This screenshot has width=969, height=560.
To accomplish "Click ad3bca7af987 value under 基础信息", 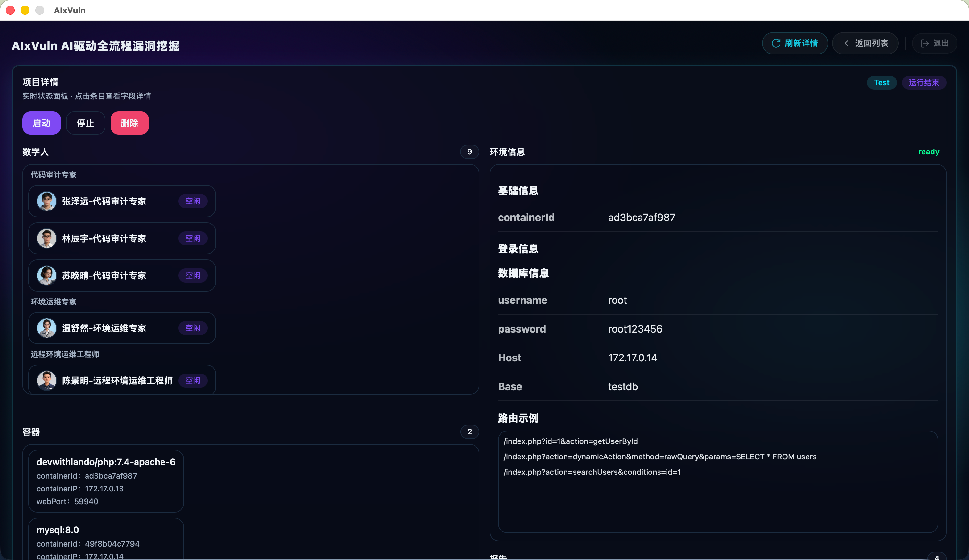I will [642, 218].
